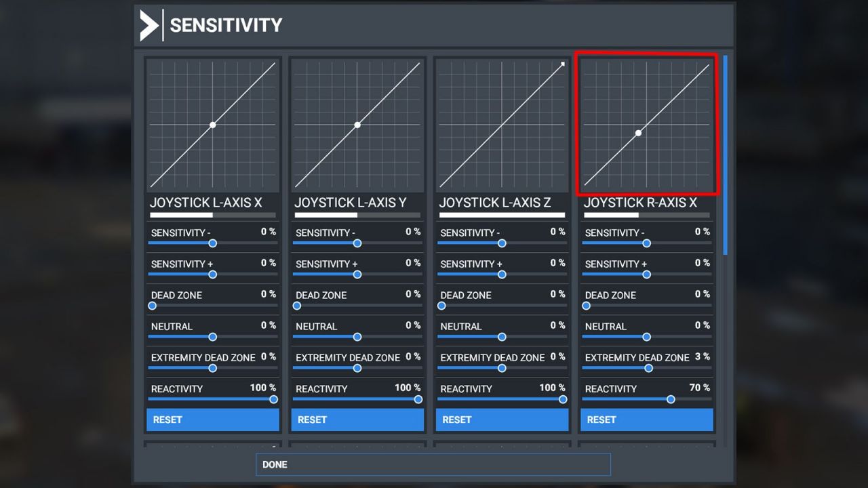The width and height of the screenshot is (868, 488).
Task: Click Dead Zone slider for R-Axis X
Action: click(647, 306)
